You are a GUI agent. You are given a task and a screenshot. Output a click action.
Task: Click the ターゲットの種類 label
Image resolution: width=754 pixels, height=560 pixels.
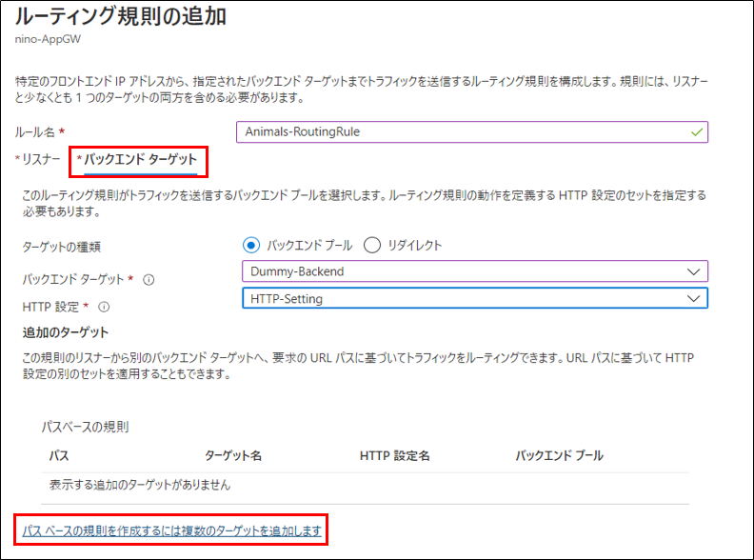62,247
